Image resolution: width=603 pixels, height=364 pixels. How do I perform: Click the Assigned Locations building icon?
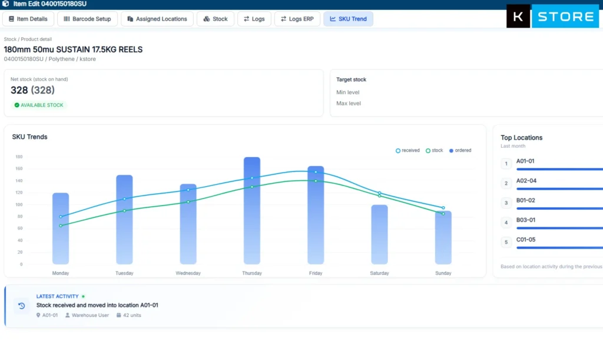[130, 19]
